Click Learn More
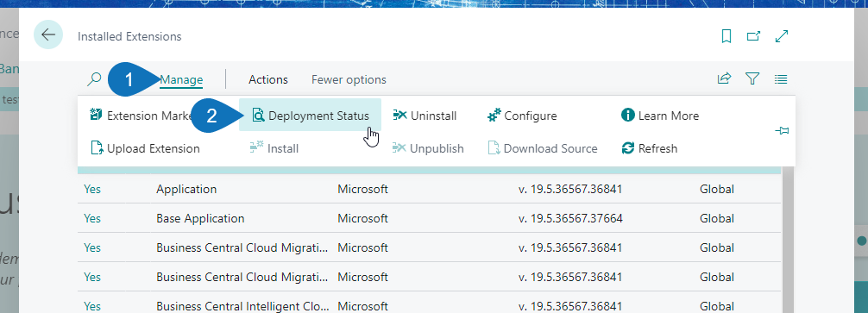This screenshot has width=868, height=313. coord(660,116)
